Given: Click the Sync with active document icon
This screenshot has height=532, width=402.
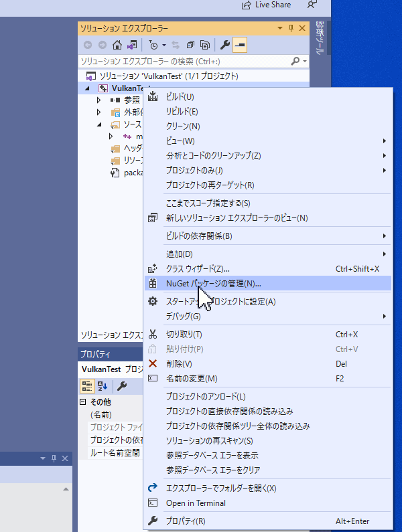Looking at the screenshot, I should [176, 45].
